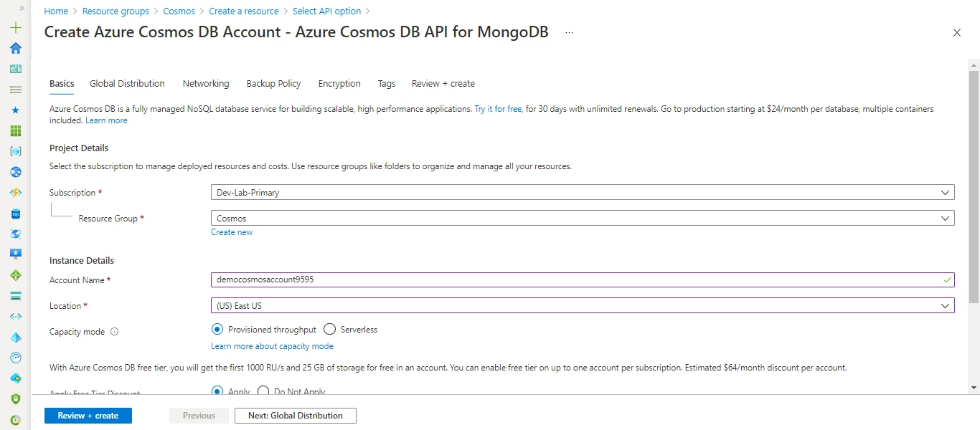Choose Provisioned throughput capacity mode
This screenshot has width=980, height=430.
[x=217, y=329]
